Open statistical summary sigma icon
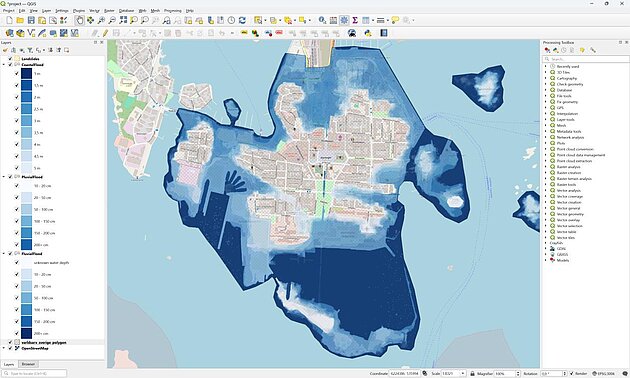The height and width of the screenshot is (378, 630). 355,20
